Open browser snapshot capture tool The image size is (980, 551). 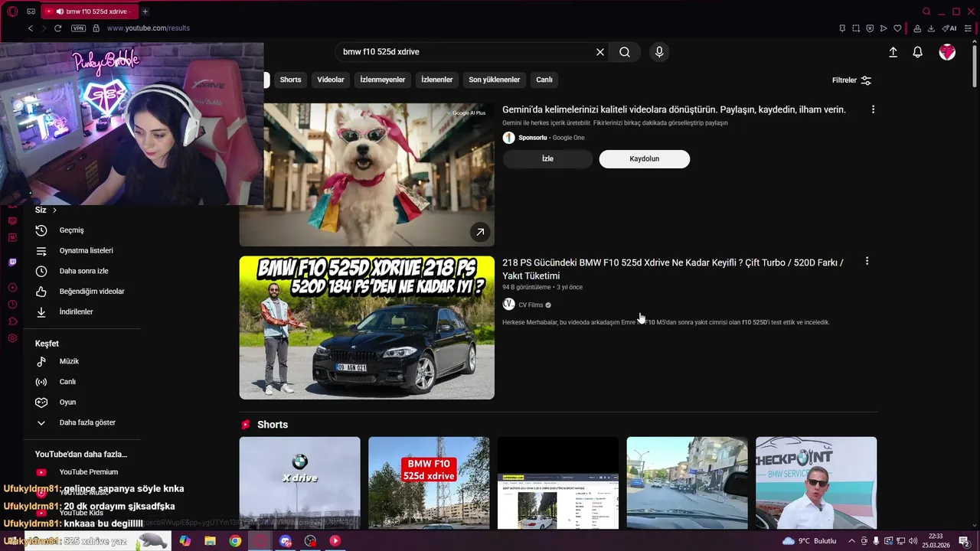(856, 28)
